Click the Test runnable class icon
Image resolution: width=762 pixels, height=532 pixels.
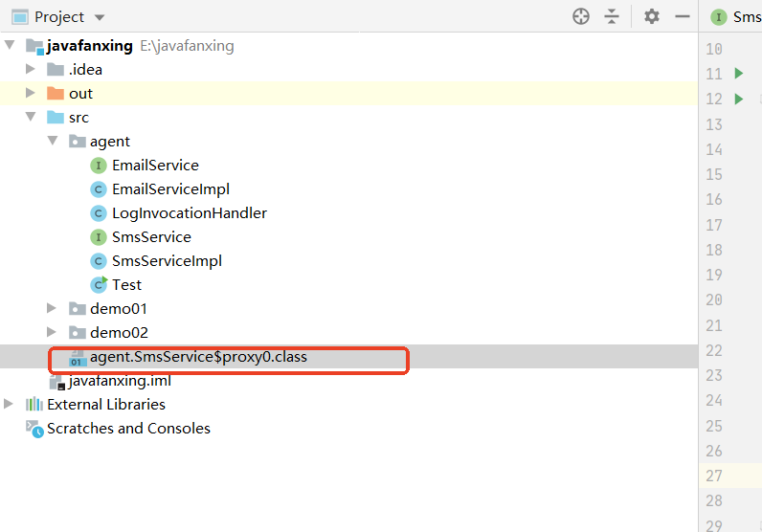[x=99, y=284]
